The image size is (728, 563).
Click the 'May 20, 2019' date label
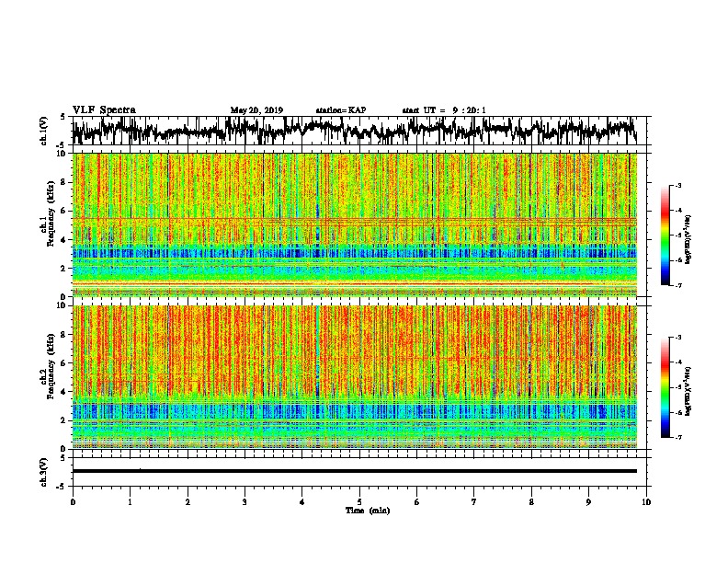[256, 110]
